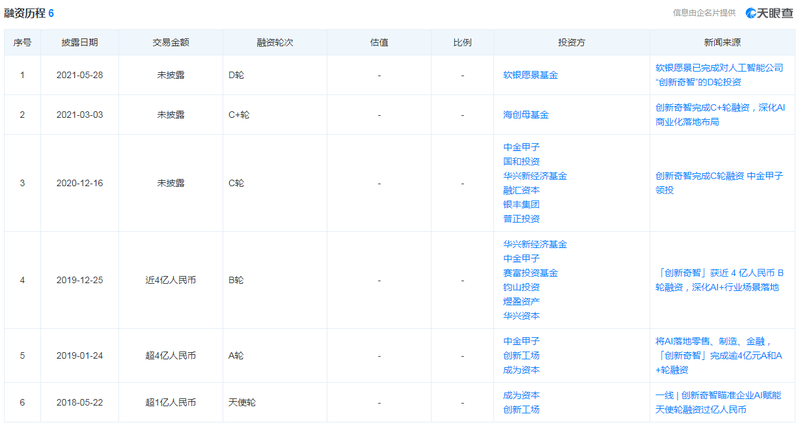Image resolution: width=800 pixels, height=429 pixels.
Task: Open 中金甲子 investor in the C轮 row
Action: point(521,147)
